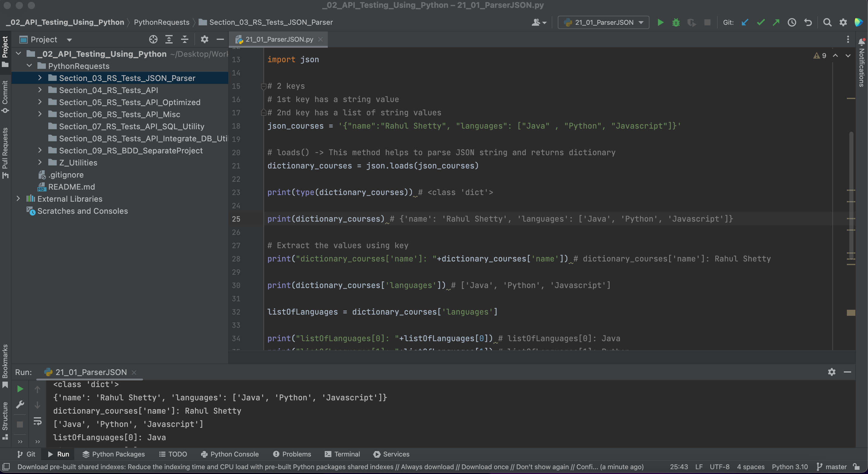Open Services tool window
The image size is (868, 474).
[x=391, y=454]
